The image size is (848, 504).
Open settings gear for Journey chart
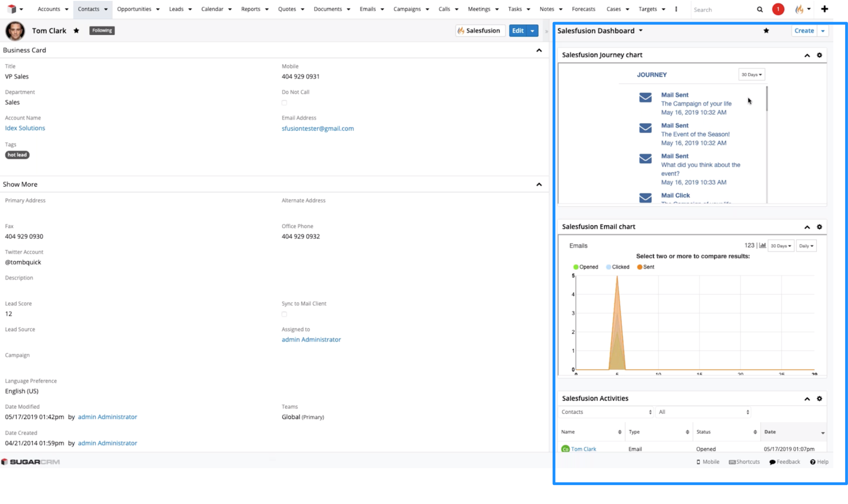coord(819,55)
